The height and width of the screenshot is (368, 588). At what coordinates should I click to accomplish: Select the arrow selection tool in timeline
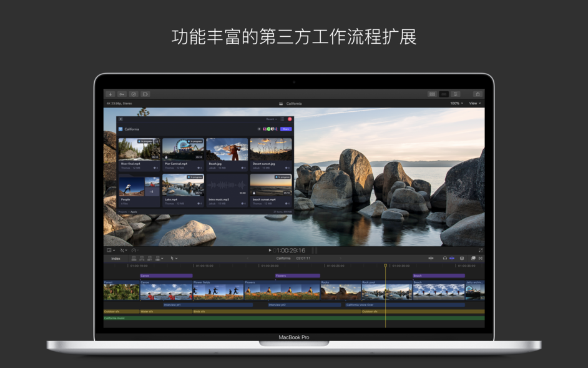click(172, 258)
